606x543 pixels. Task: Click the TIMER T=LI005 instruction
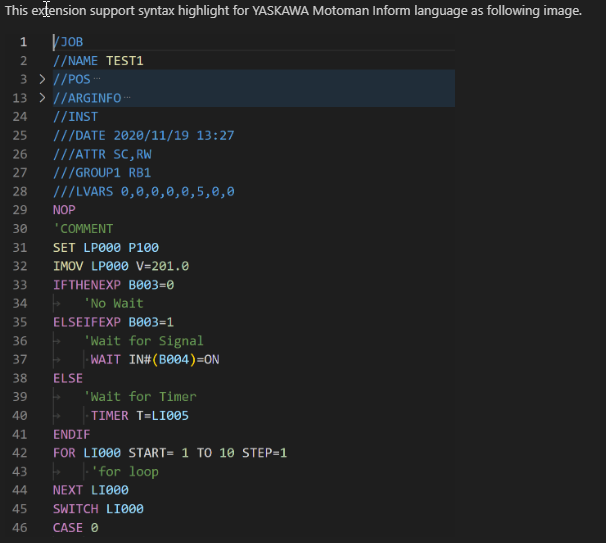(x=140, y=415)
